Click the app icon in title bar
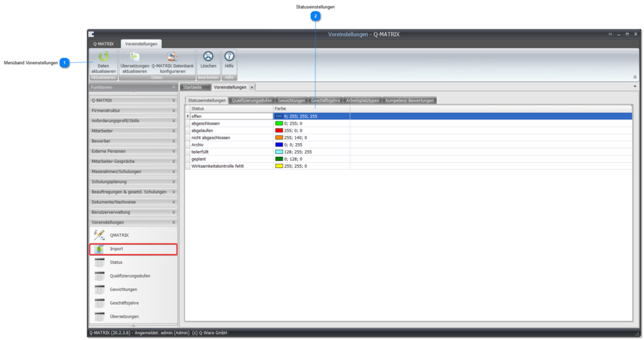Image resolution: width=644 pixels, height=340 pixels. click(x=91, y=34)
